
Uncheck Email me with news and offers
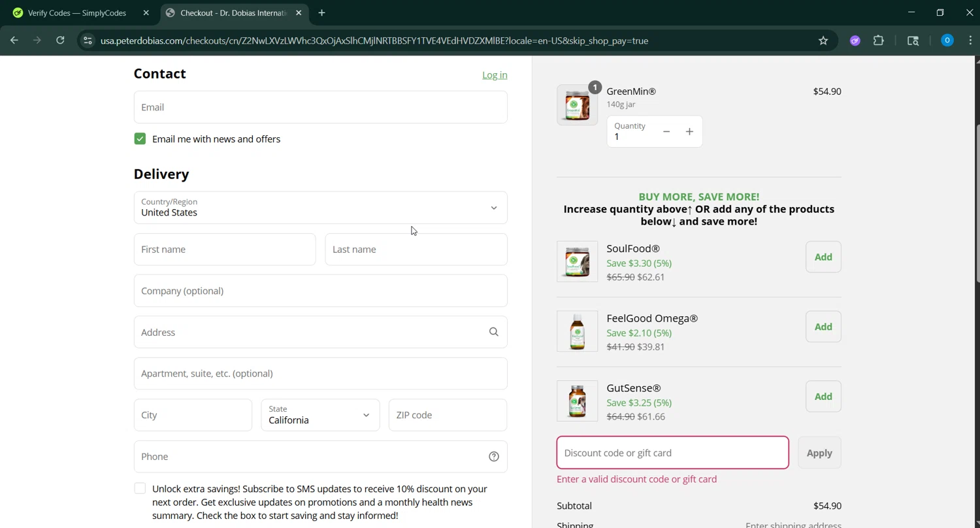pyautogui.click(x=140, y=139)
